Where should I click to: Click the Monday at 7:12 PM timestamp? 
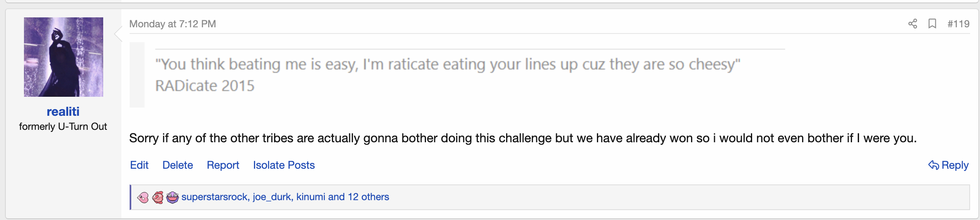coord(173,24)
